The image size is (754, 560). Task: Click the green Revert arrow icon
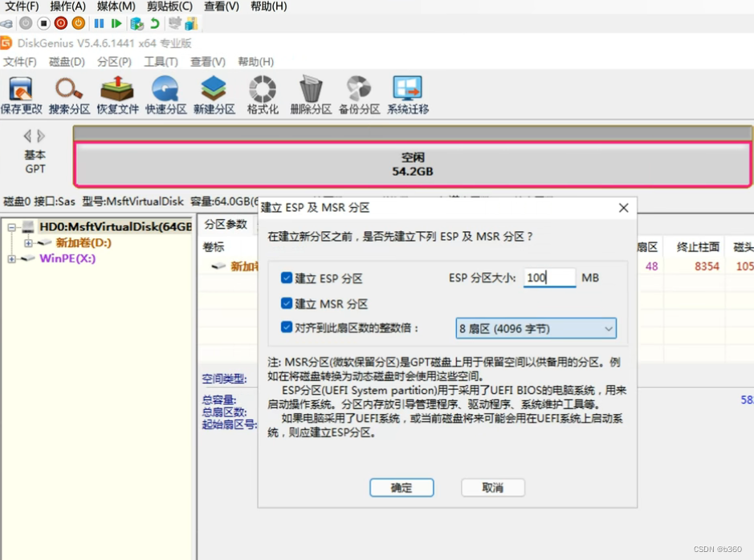point(155,23)
